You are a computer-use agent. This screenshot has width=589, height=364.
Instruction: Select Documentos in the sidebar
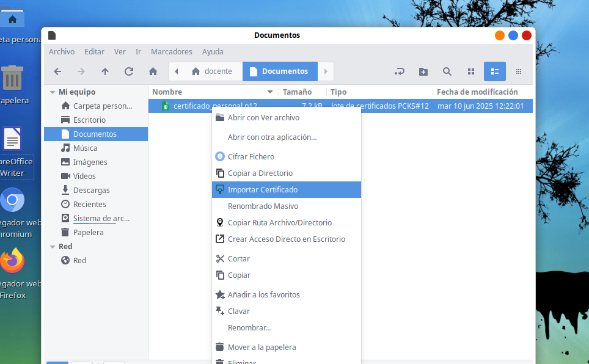[x=96, y=134]
